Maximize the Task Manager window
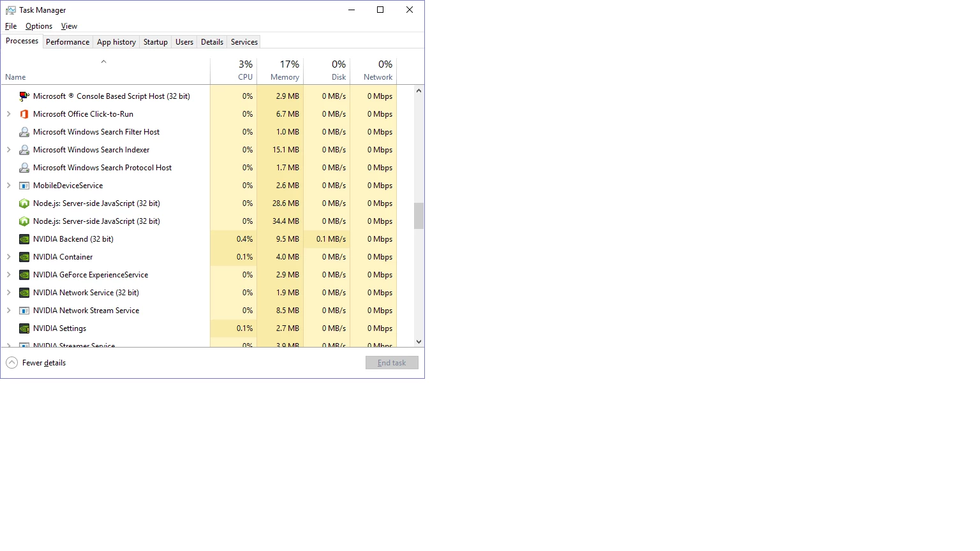The height and width of the screenshot is (551, 980). pyautogui.click(x=380, y=10)
